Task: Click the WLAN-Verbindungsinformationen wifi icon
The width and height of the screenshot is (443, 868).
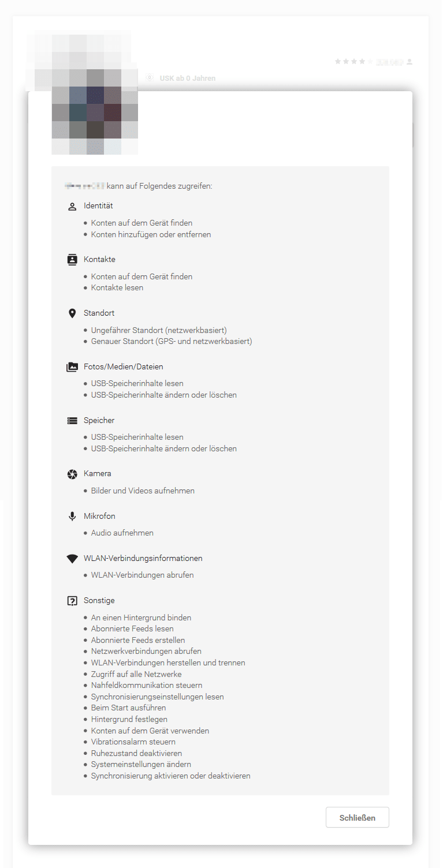Action: (x=72, y=559)
